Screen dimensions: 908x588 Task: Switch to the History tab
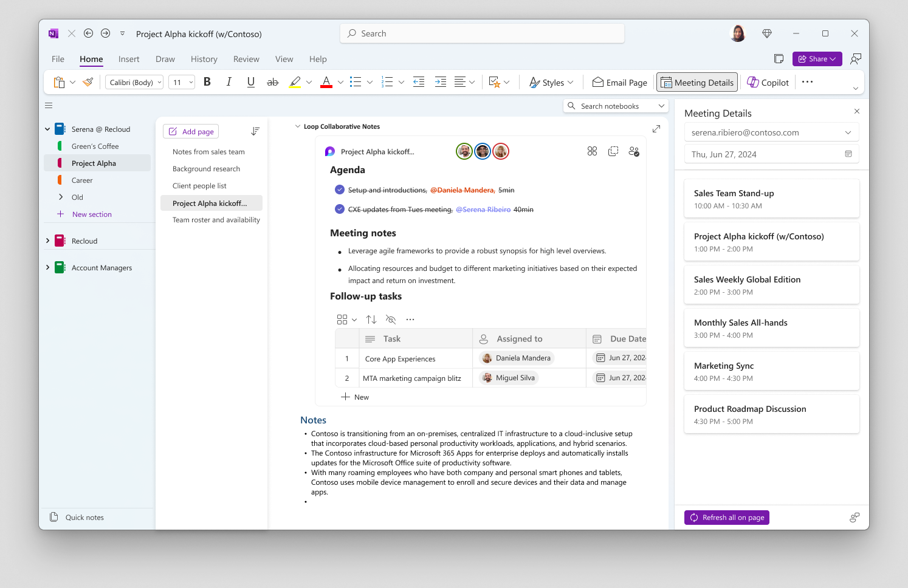(204, 59)
